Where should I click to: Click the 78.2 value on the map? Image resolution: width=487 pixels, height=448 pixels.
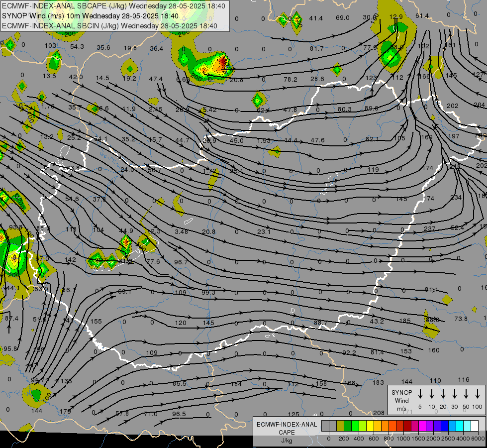point(291,80)
